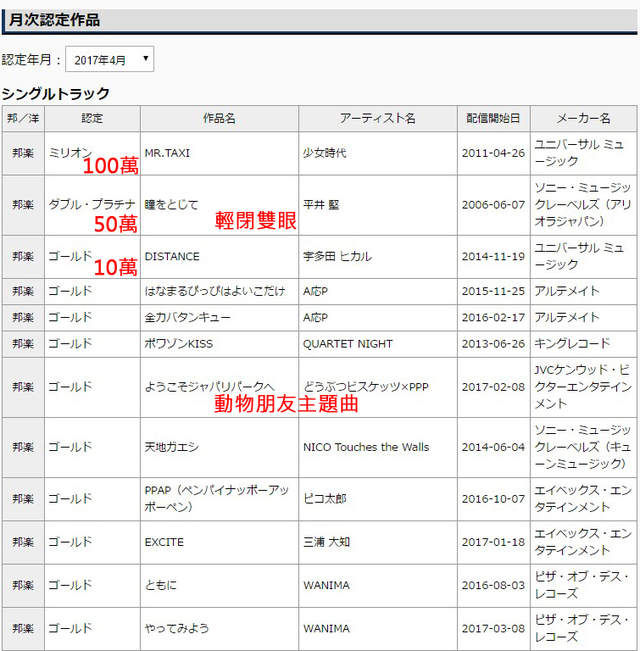
Task: Click the date 2014-11-19
Action: pyautogui.click(x=493, y=257)
